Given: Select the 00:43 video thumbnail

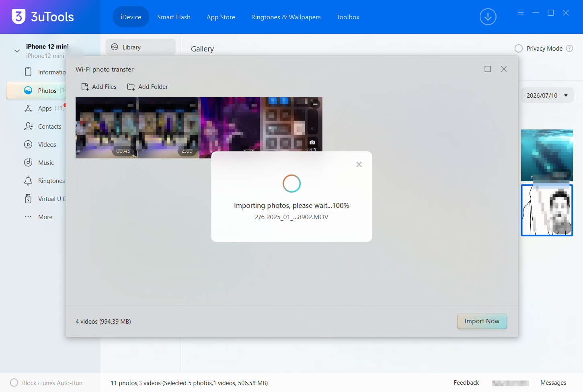Looking at the screenshot, I should 106,128.
